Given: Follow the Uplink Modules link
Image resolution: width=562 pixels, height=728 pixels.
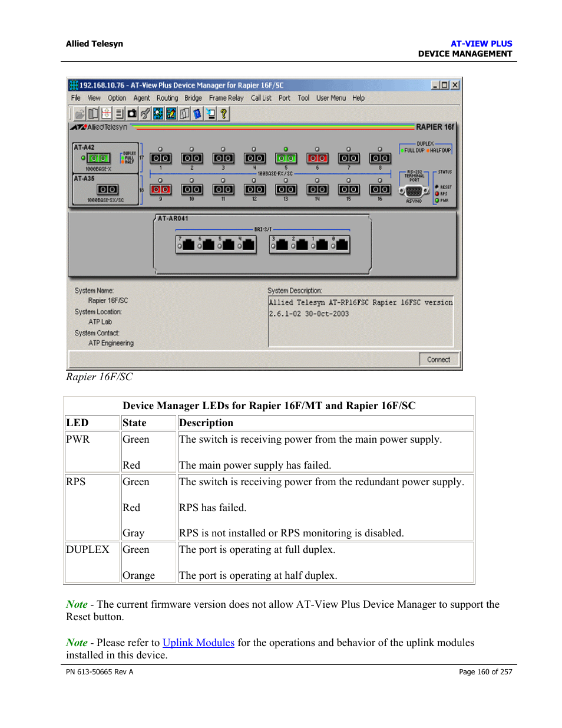Looking at the screenshot, I should tap(199, 643).
